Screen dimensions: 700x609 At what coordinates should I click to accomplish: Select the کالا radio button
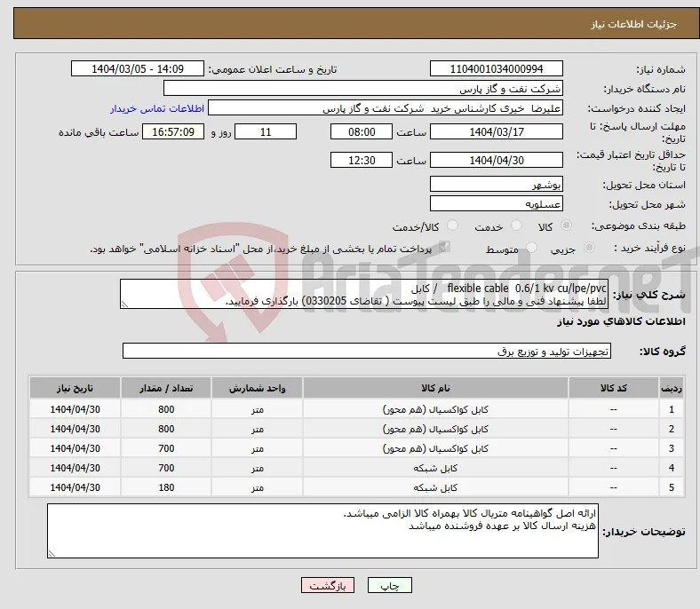(x=566, y=225)
